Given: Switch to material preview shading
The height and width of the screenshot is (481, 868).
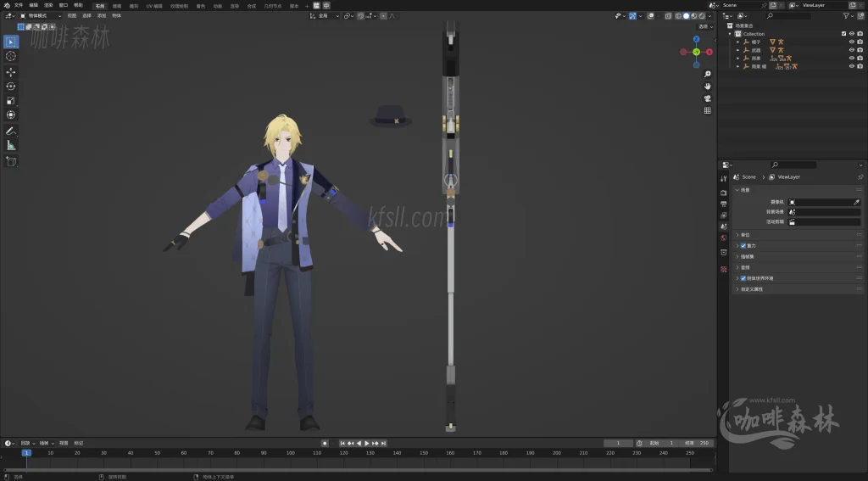Looking at the screenshot, I should [x=693, y=16].
